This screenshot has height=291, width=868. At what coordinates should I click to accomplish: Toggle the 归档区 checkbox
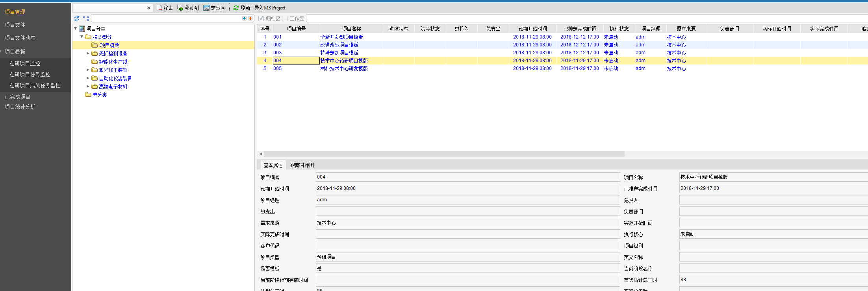[261, 18]
